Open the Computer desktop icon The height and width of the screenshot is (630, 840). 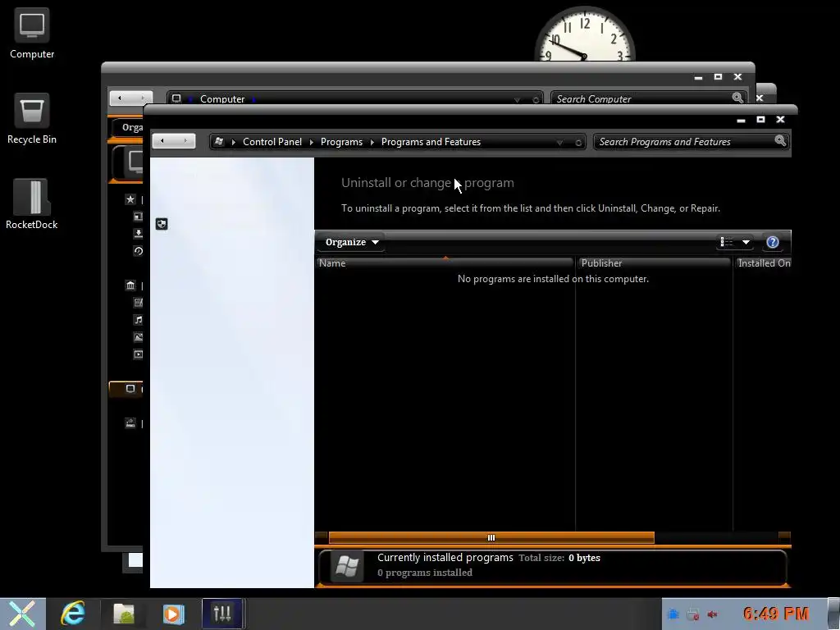pos(32,33)
